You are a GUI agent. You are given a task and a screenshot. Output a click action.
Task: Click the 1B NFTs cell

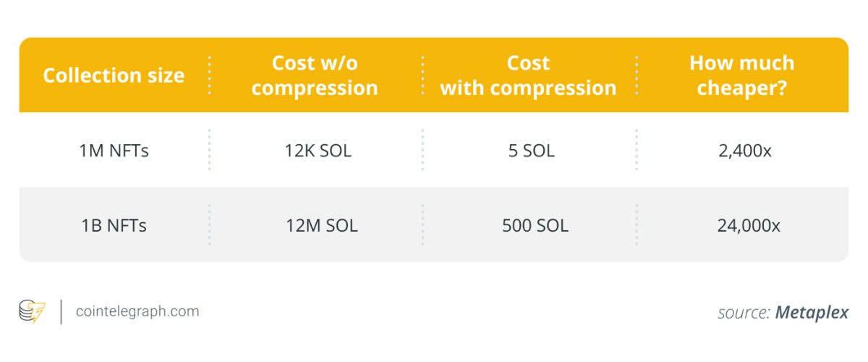pyautogui.click(x=114, y=226)
